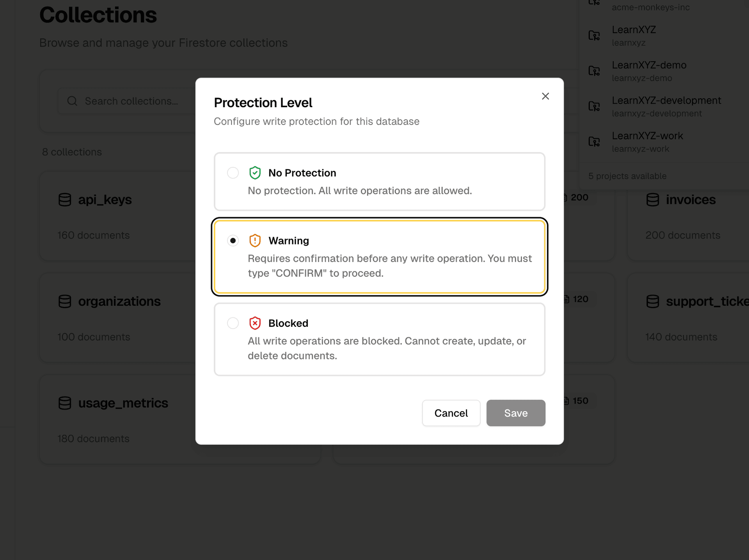The width and height of the screenshot is (749, 560).
Task: Click the support_tickets database icon
Action: click(x=653, y=301)
